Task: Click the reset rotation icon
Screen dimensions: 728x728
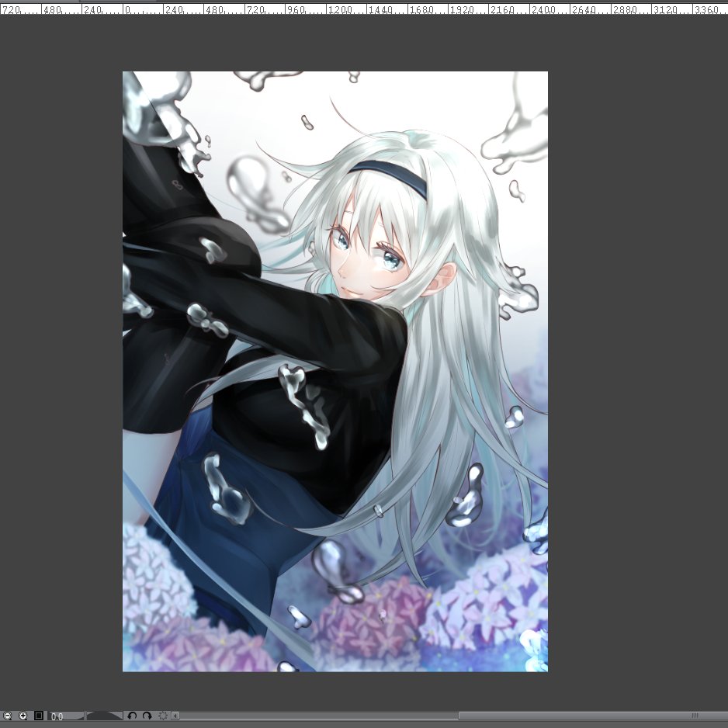Action: (163, 716)
